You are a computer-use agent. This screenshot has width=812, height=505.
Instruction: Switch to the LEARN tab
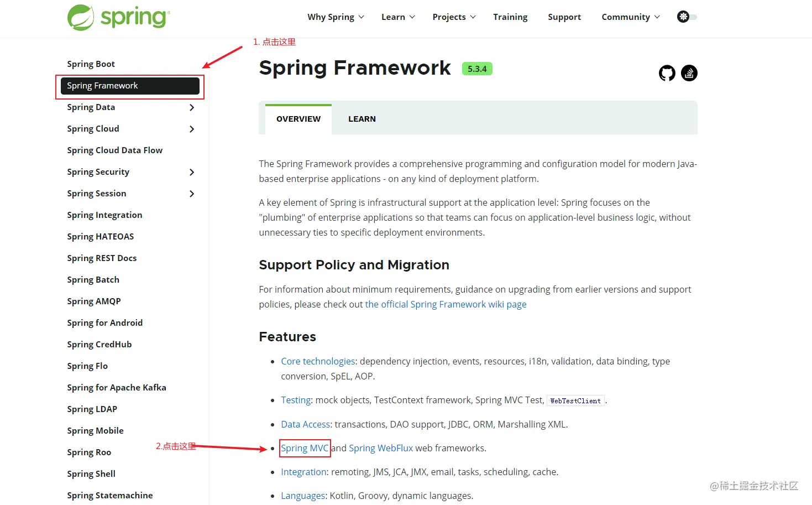[x=362, y=119]
